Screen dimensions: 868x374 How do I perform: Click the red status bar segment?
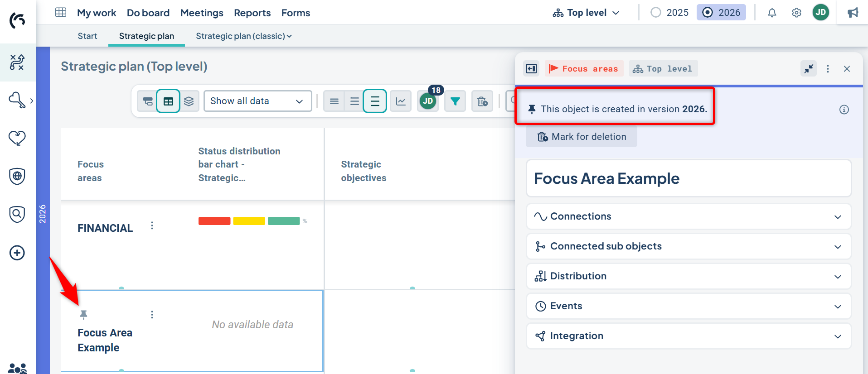(x=214, y=221)
